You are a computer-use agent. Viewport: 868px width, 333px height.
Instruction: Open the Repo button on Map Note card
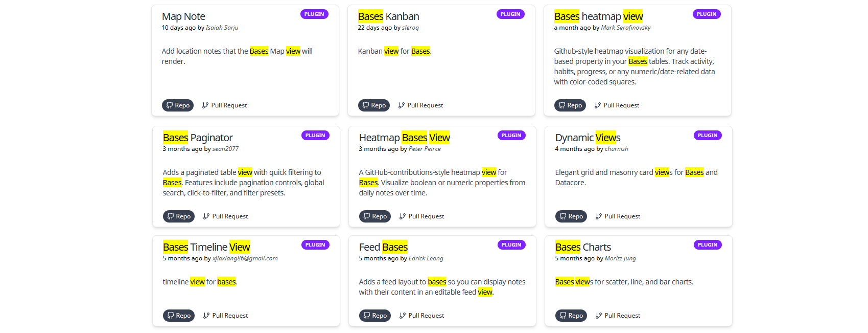coord(177,105)
